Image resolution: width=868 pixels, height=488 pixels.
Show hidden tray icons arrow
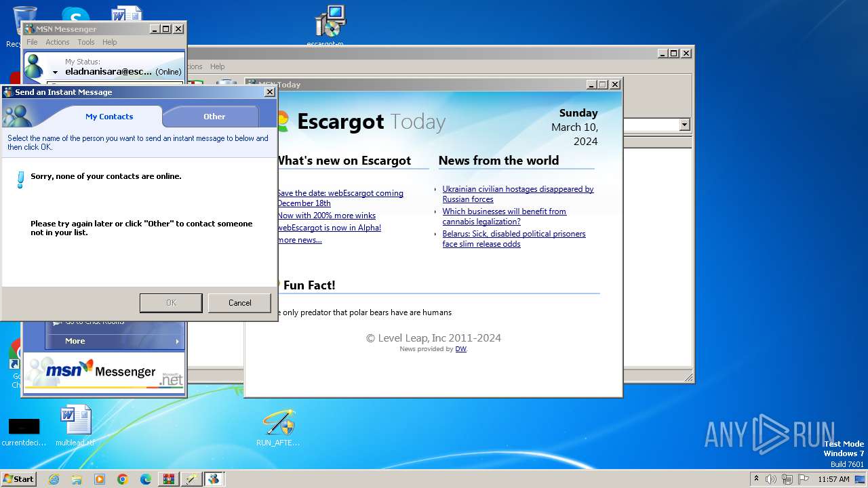tap(756, 479)
